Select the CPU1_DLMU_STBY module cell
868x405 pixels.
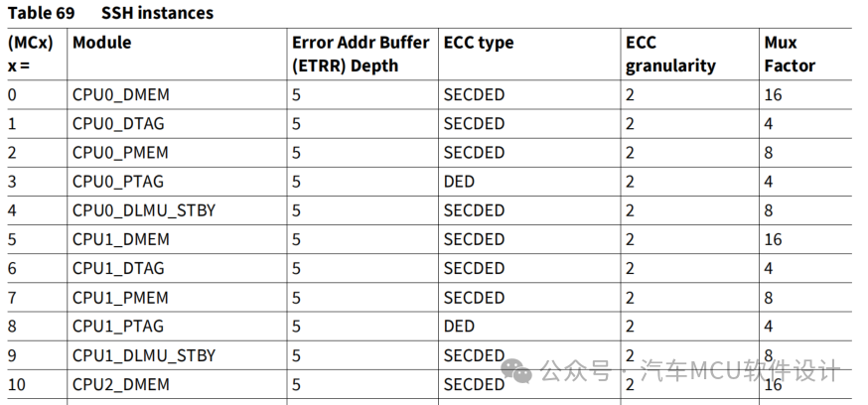pyautogui.click(x=144, y=355)
